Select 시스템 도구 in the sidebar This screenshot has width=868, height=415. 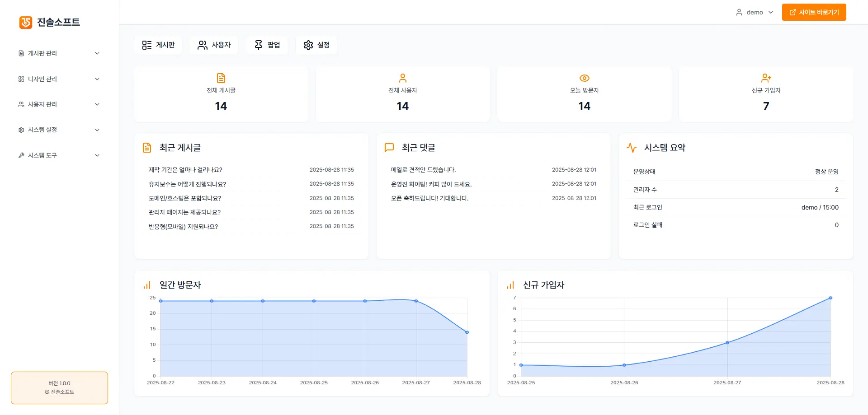[x=59, y=155]
